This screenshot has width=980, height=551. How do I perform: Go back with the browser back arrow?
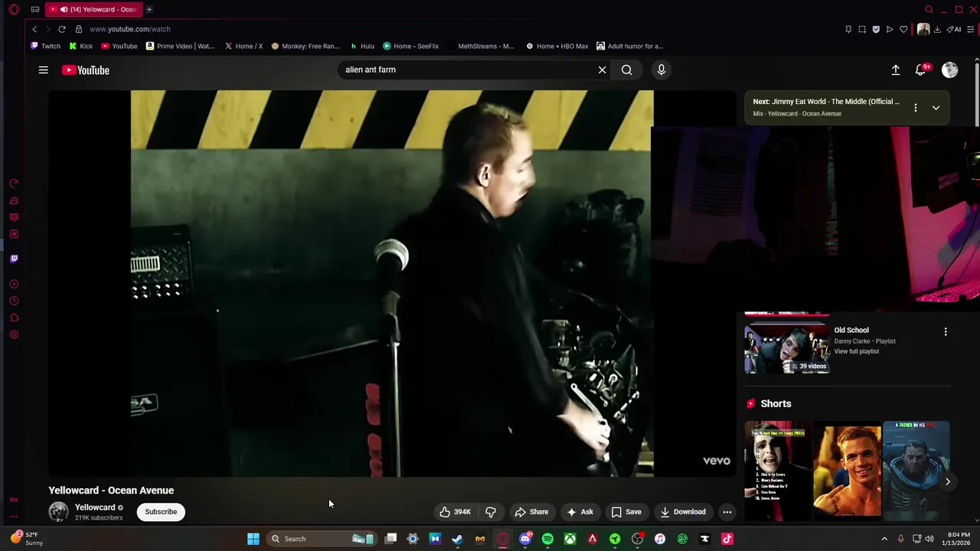click(x=34, y=29)
